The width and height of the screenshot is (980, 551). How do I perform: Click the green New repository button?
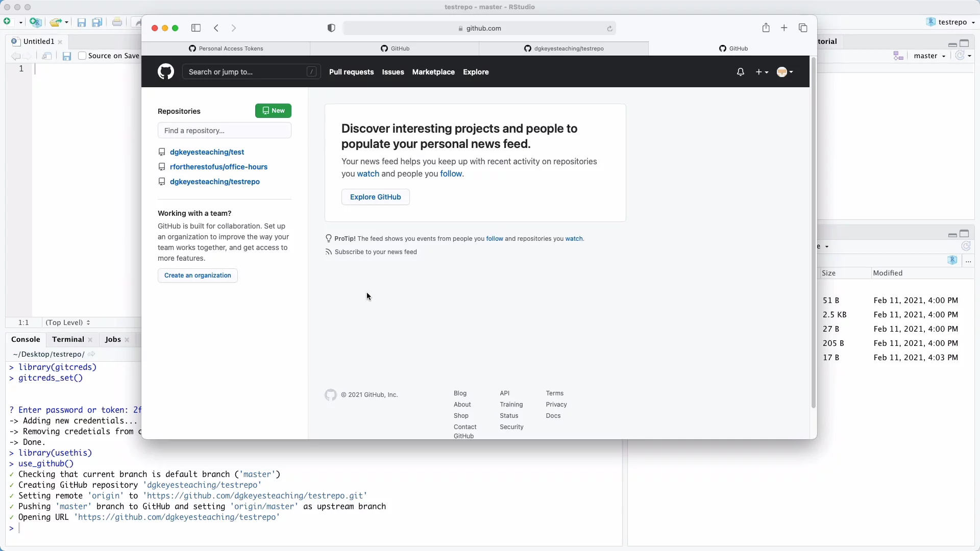click(x=273, y=111)
